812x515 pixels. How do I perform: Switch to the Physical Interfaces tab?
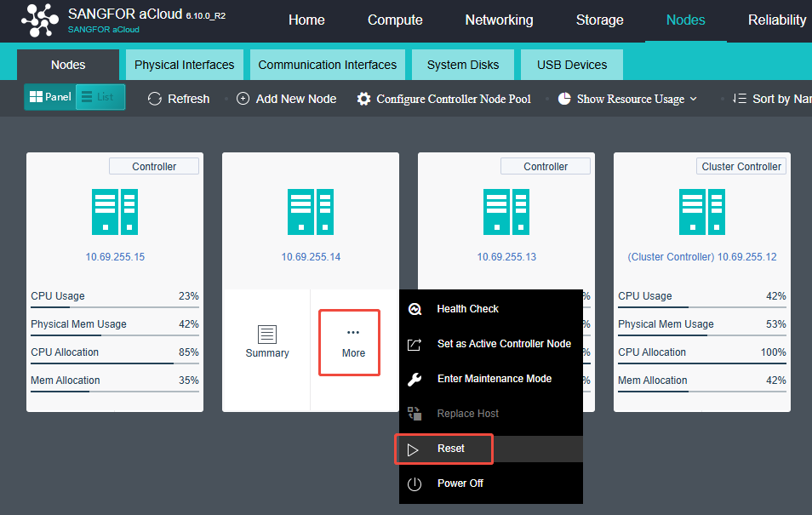click(x=185, y=65)
